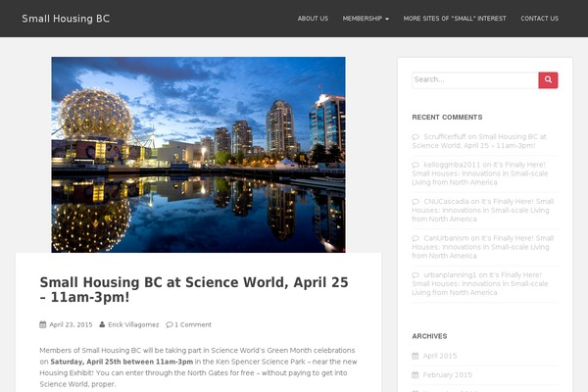
Task: Go to the Contact Us page
Action: click(539, 19)
